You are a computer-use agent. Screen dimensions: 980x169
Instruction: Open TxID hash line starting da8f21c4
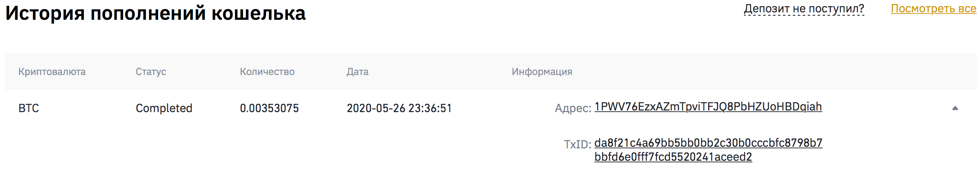coord(708,143)
